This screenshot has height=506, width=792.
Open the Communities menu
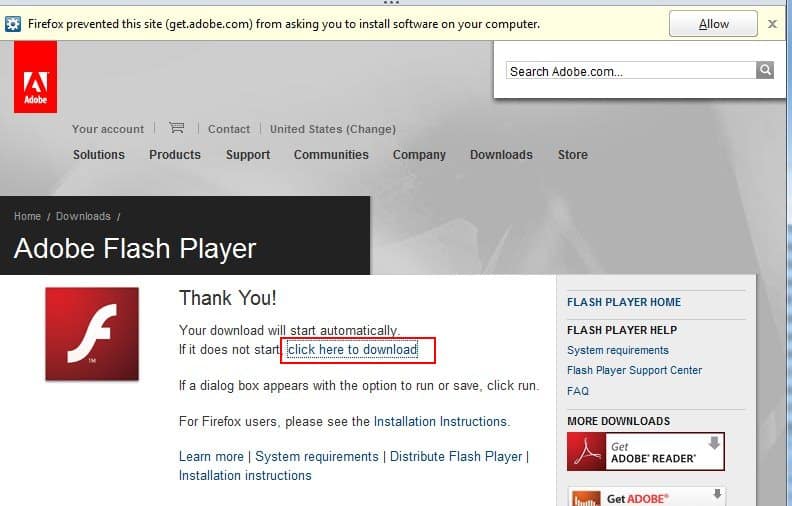(x=331, y=155)
